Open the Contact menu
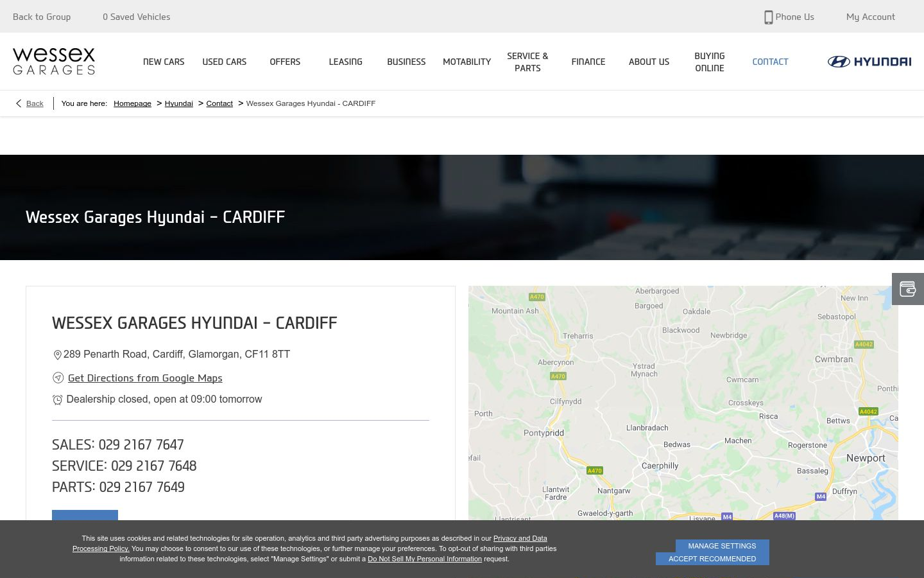This screenshot has height=578, width=924. (x=770, y=62)
